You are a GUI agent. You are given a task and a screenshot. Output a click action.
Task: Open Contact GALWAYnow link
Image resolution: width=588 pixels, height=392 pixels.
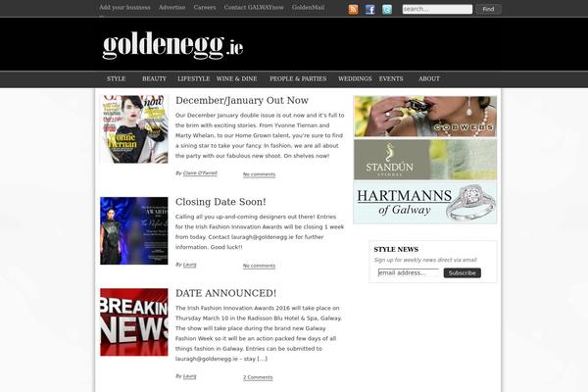pos(254,7)
